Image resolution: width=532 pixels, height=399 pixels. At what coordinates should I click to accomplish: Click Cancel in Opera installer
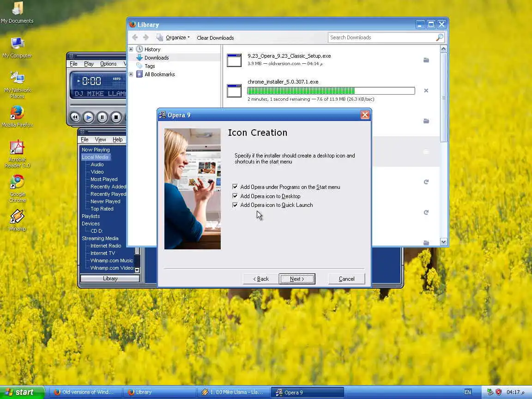point(346,279)
